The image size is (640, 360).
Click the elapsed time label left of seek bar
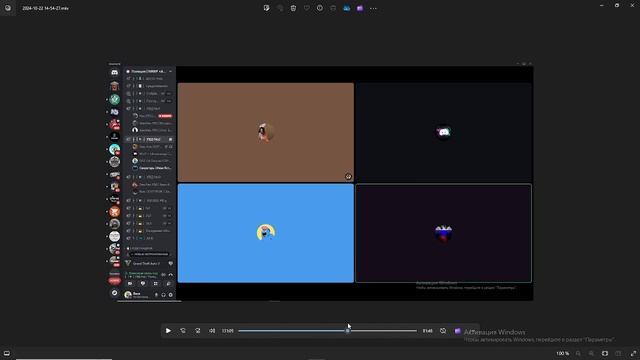click(228, 331)
